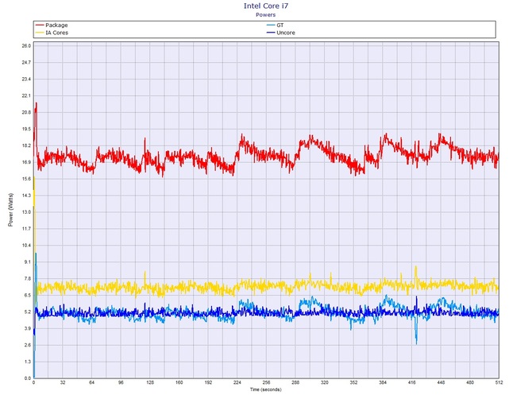Click the yellow IA Cores legend marker
Image resolution: width=532 pixels, height=399 pixels.
coord(40,33)
